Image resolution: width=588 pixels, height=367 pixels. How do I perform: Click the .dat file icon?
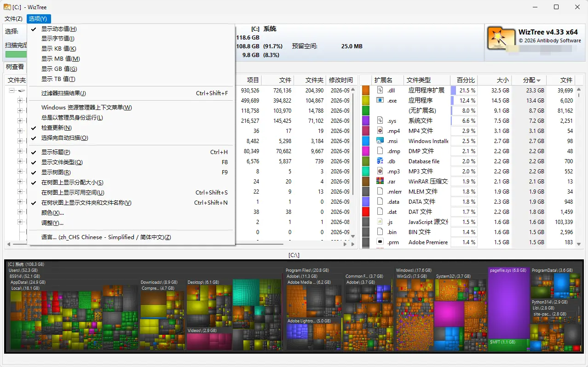[x=380, y=212]
